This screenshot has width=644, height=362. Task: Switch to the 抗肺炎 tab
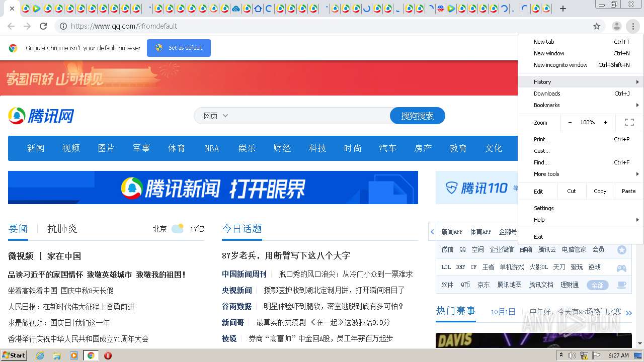pos(62,229)
